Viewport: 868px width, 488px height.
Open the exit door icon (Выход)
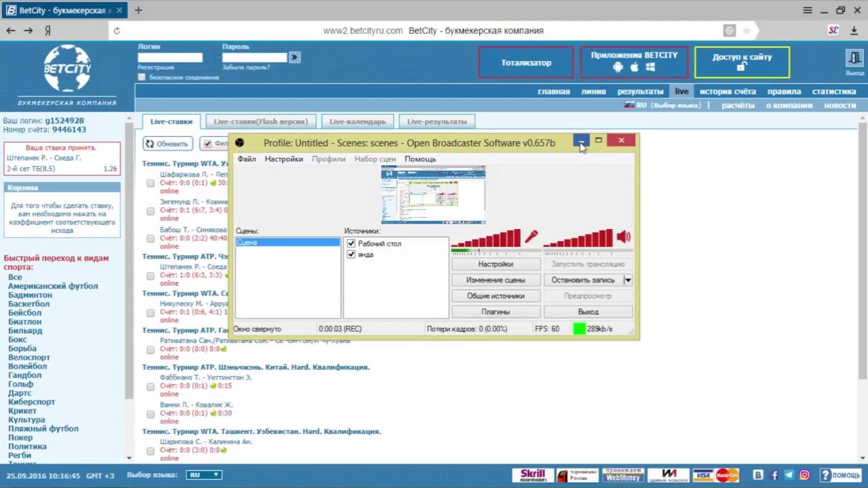[x=854, y=58]
